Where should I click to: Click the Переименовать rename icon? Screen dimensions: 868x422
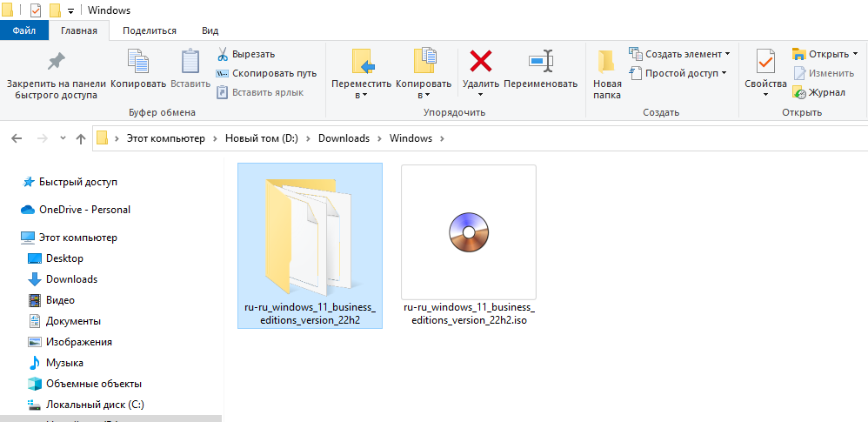(x=541, y=61)
